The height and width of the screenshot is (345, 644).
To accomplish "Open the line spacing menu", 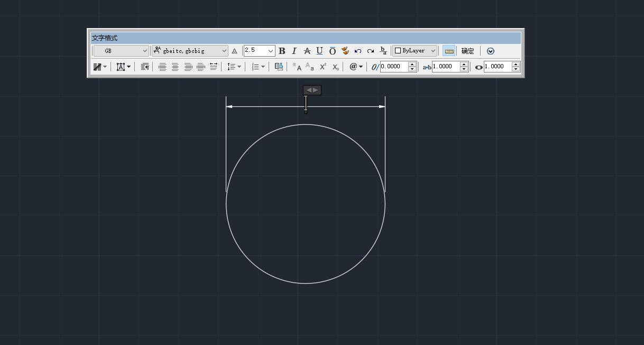I will 234,67.
